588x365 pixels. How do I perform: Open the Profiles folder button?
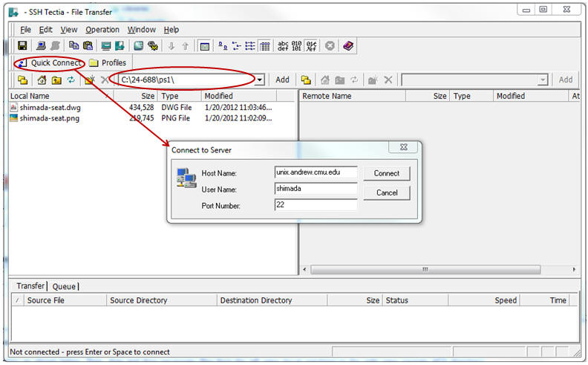[108, 62]
